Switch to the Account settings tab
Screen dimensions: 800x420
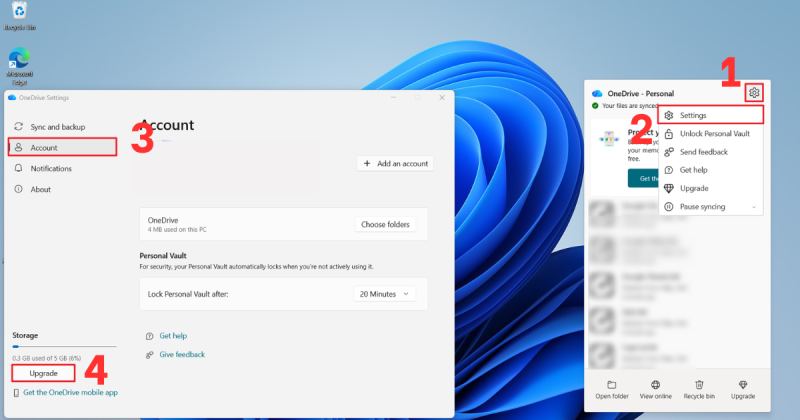click(x=62, y=147)
